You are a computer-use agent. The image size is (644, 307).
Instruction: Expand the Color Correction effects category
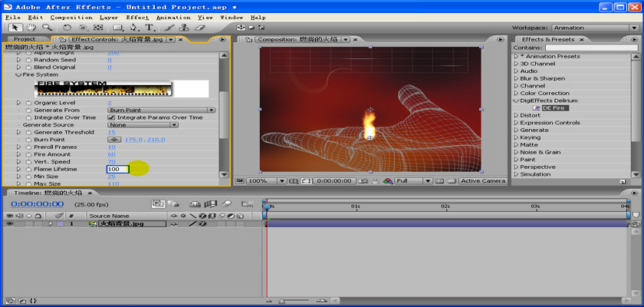pyautogui.click(x=516, y=94)
